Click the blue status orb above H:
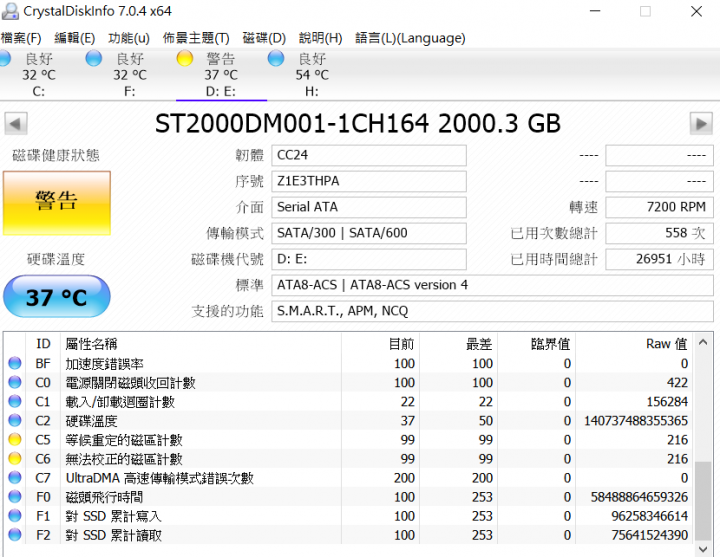Viewport: 720px width, 557px height. [276, 58]
